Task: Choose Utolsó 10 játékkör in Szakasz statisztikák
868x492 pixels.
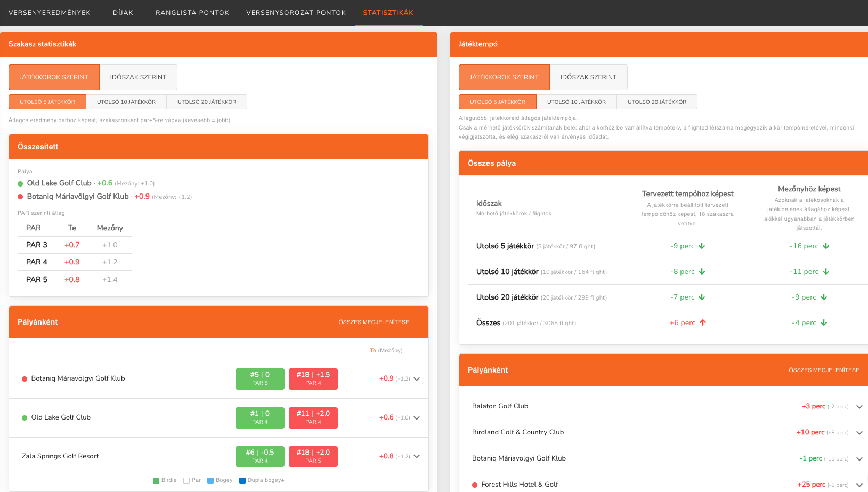Action: (126, 102)
